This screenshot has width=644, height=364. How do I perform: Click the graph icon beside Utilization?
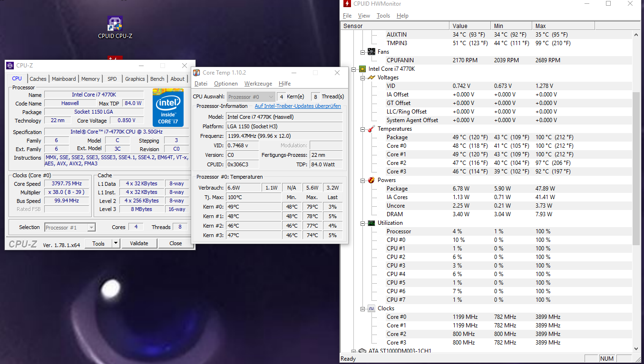(371, 223)
